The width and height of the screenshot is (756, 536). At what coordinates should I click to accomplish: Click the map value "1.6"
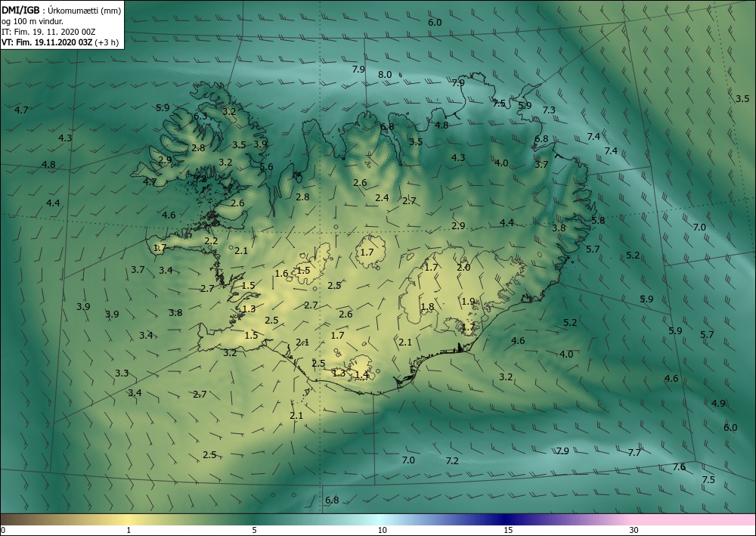(x=281, y=274)
